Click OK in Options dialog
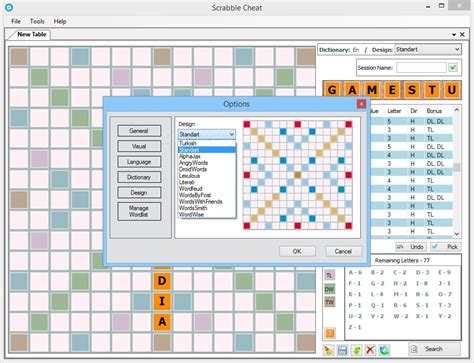The image size is (474, 363). pos(297,251)
